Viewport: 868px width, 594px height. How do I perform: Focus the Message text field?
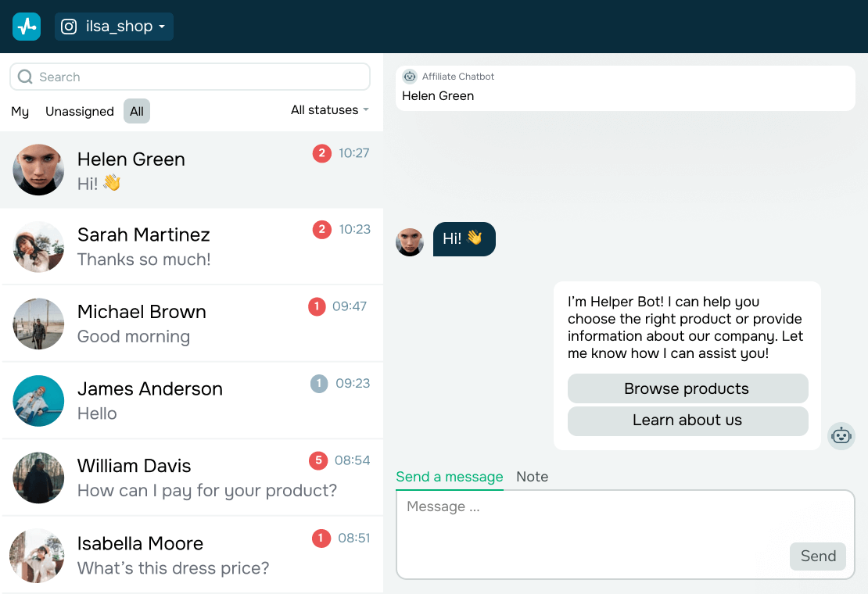pyautogui.click(x=586, y=520)
